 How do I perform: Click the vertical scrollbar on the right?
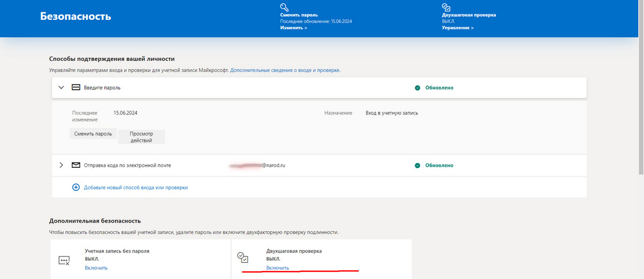[x=640, y=108]
